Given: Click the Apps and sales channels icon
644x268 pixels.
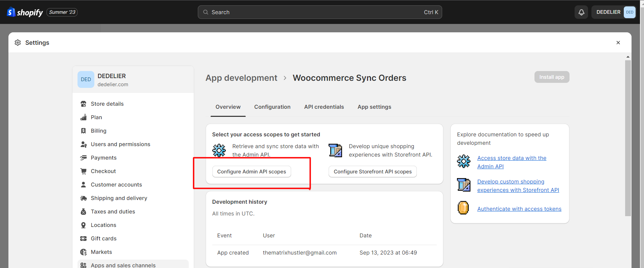Looking at the screenshot, I should (x=83, y=265).
